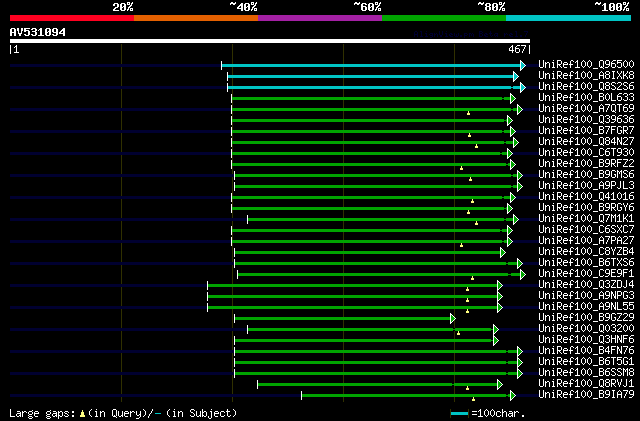Viewport: 640px width, 421px height.
Task: Select the UniRef100_B9RFZ2 entry
Action: click(x=586, y=164)
